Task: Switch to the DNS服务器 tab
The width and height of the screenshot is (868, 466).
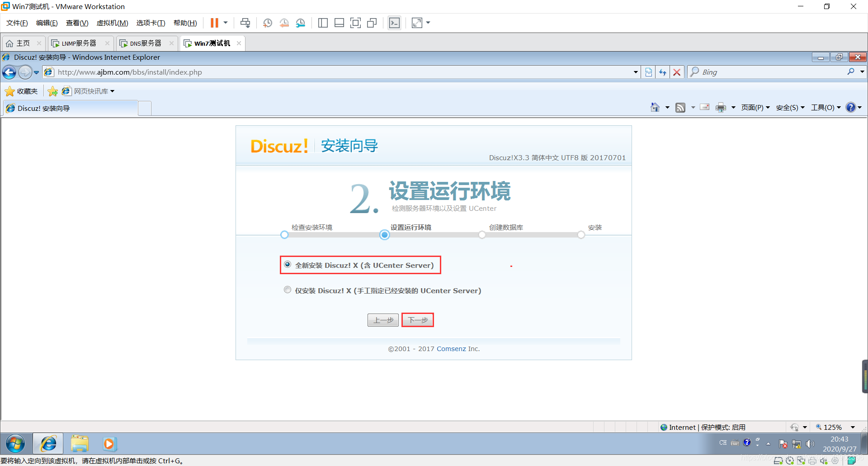Action: point(146,43)
